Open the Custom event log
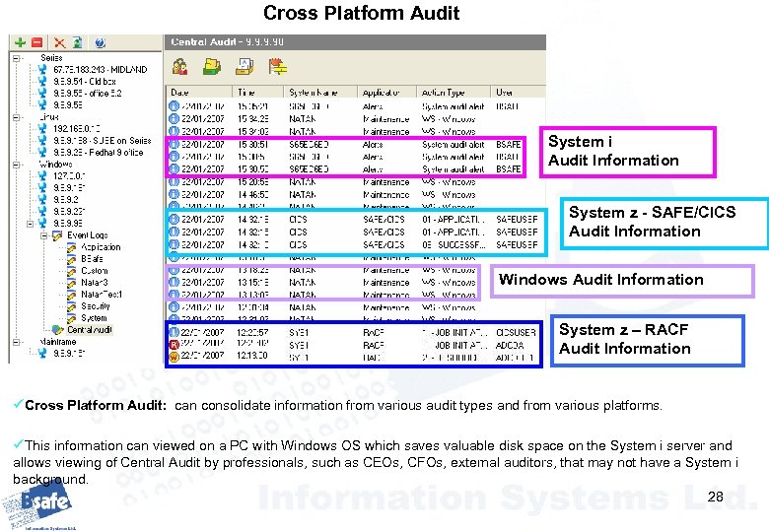769x532 pixels. tap(95, 270)
